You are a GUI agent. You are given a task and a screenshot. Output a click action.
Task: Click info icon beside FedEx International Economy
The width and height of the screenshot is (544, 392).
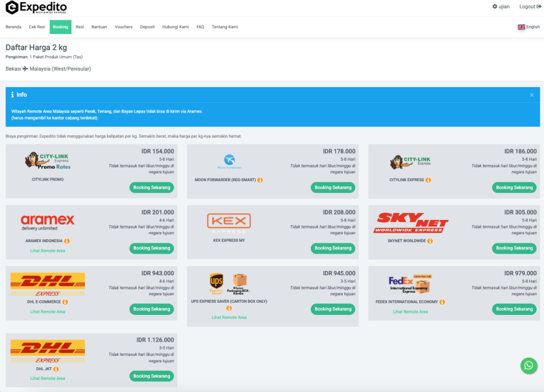click(x=442, y=302)
